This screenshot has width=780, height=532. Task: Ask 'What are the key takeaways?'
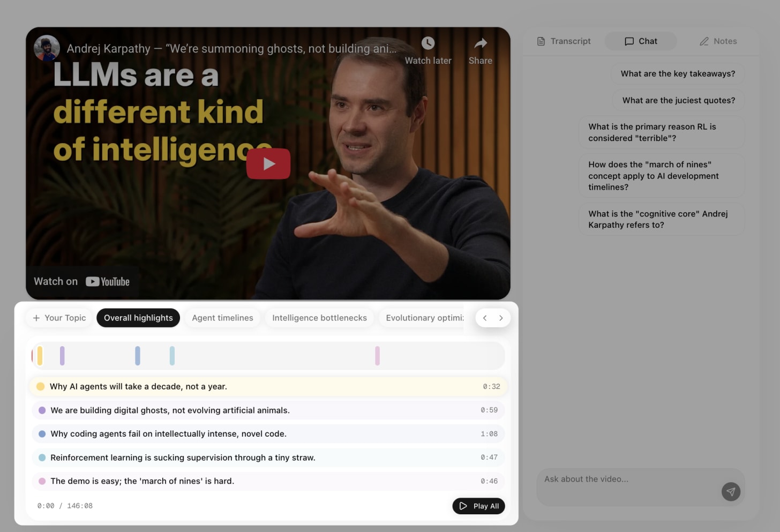click(678, 73)
